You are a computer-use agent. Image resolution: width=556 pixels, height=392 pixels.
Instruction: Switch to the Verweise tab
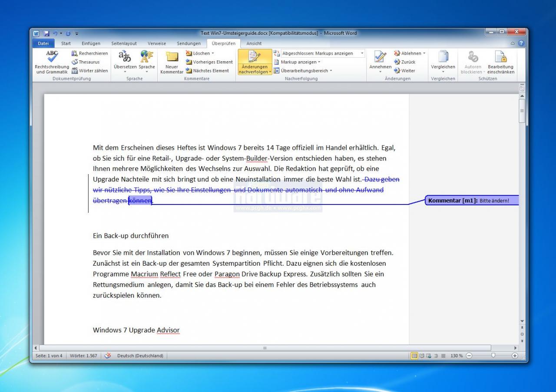tap(157, 43)
